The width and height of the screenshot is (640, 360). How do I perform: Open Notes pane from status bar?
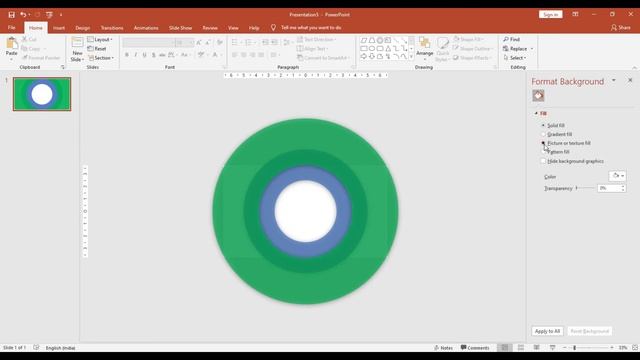(x=443, y=348)
